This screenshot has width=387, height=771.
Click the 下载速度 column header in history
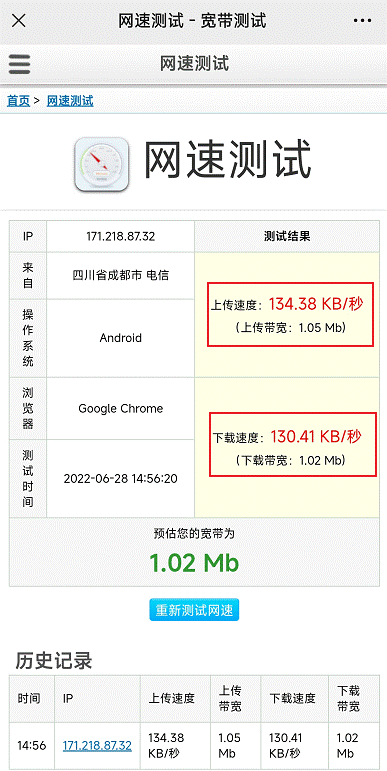coord(292,698)
